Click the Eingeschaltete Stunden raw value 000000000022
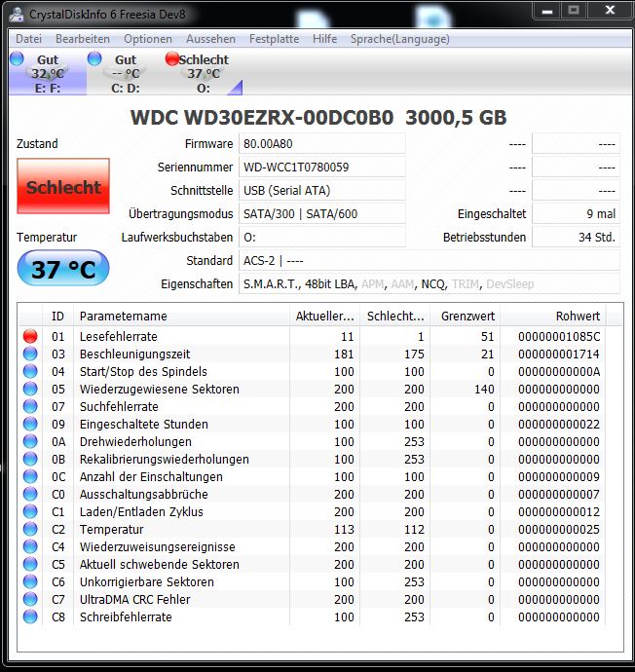This screenshot has height=672, width=635. point(559,425)
